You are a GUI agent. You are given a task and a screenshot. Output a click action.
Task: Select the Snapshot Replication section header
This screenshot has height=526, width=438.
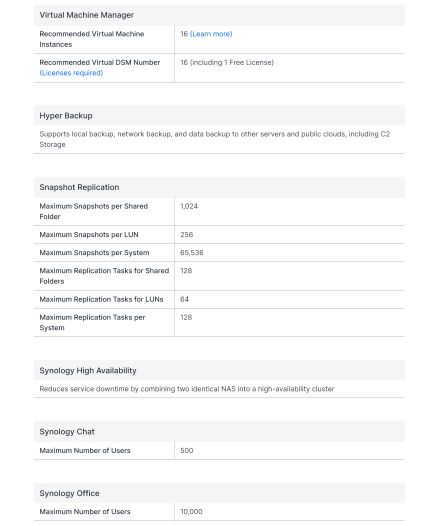(x=79, y=187)
